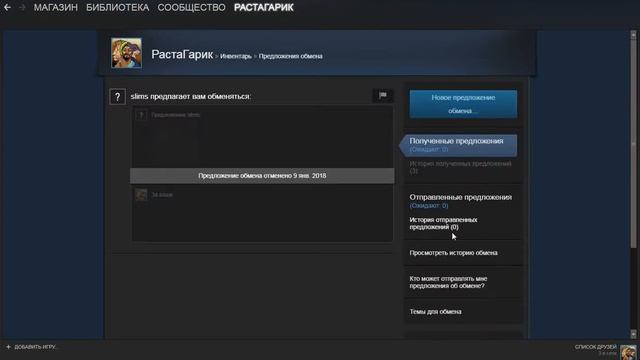This screenshot has height=360, width=640.
Task: Click the page scrollbar down arrow
Action: tap(633, 334)
